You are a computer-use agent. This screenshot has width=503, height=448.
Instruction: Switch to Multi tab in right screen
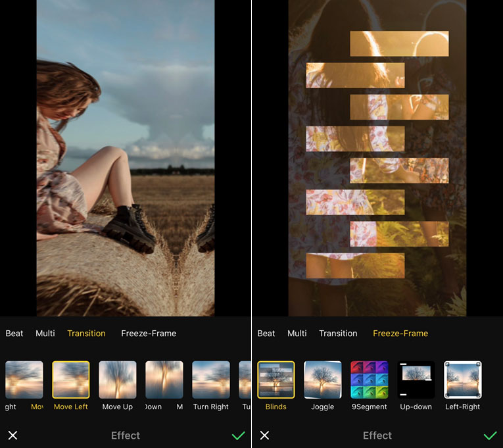click(x=297, y=334)
